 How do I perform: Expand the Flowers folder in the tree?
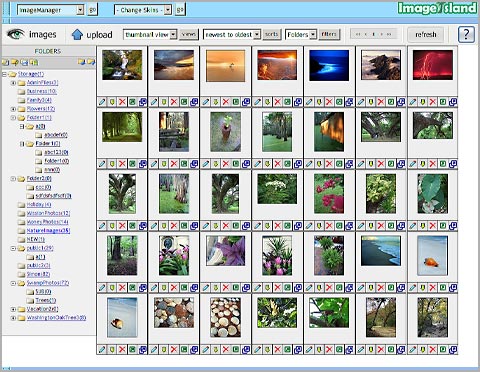coord(13,109)
